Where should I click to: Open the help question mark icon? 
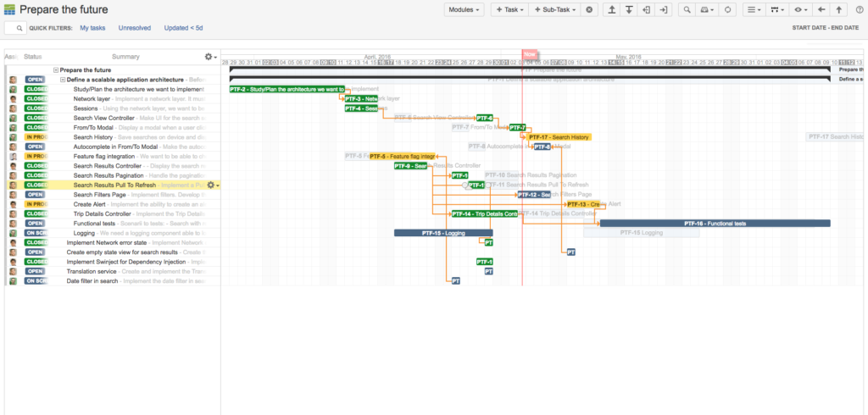click(x=859, y=9)
